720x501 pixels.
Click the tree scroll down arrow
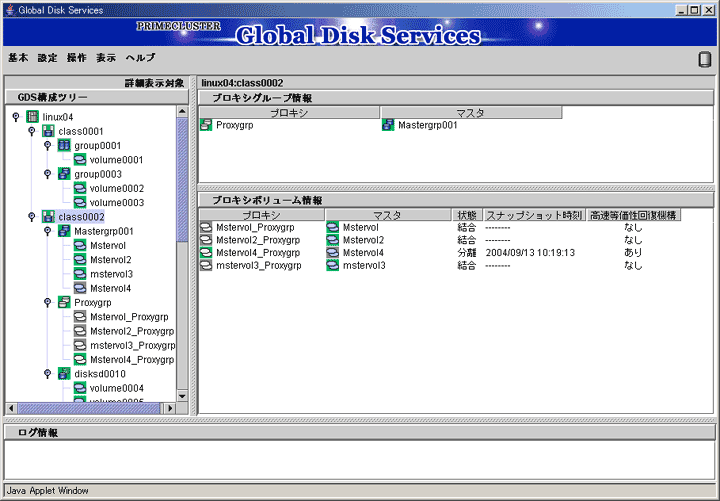[182, 396]
